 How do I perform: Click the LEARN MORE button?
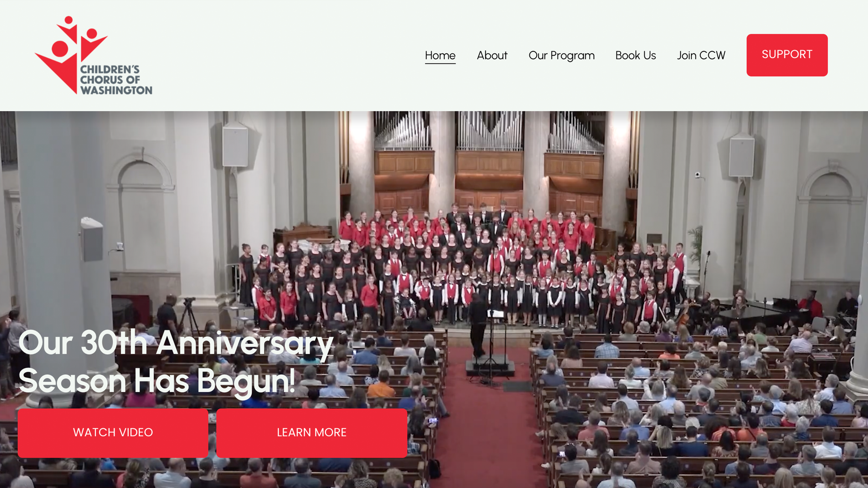(311, 432)
